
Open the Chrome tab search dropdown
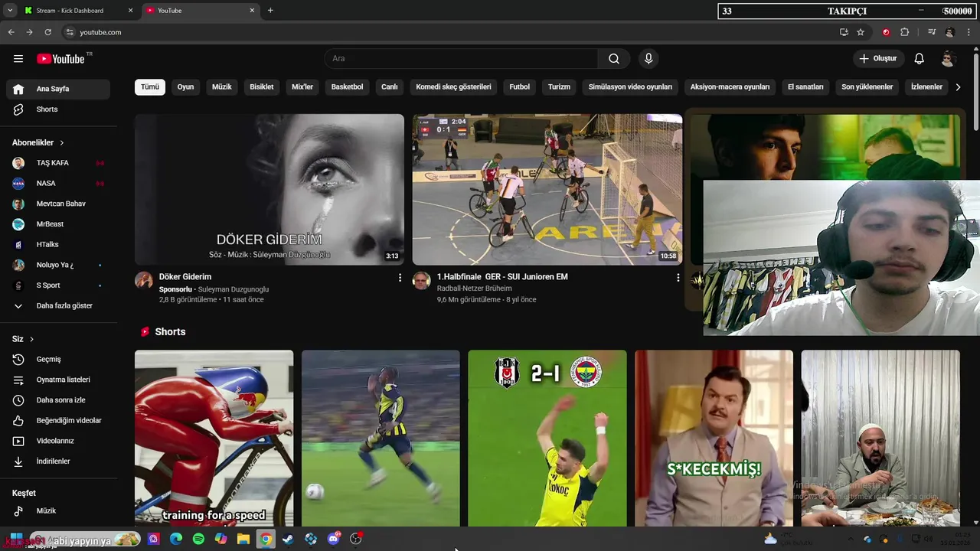point(10,11)
